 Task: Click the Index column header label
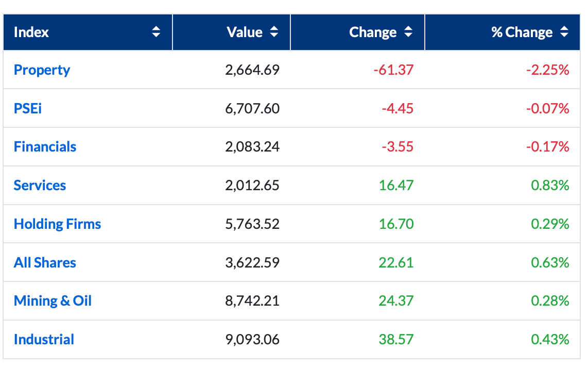31,32
